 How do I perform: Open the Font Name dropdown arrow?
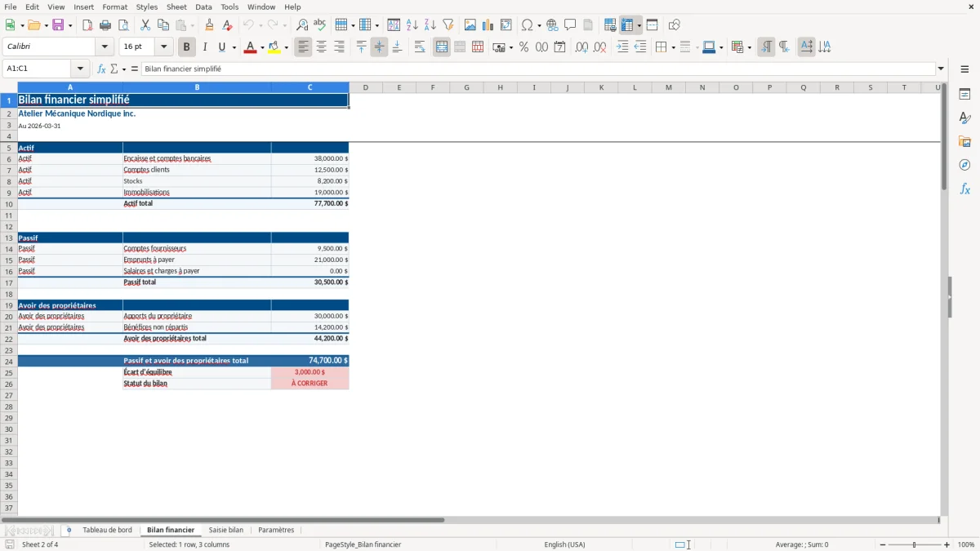105,47
